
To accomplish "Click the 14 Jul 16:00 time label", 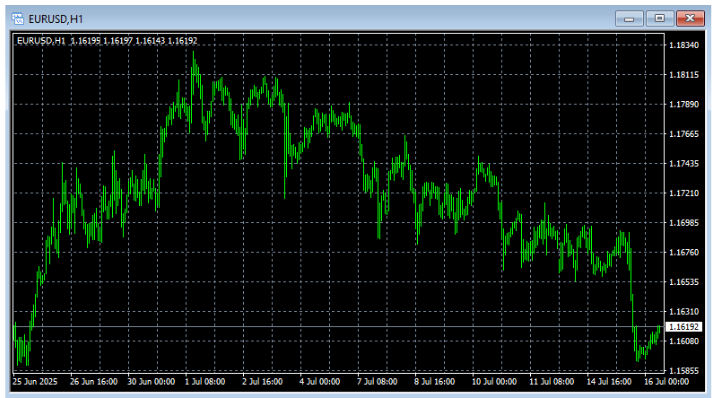I will (x=609, y=382).
